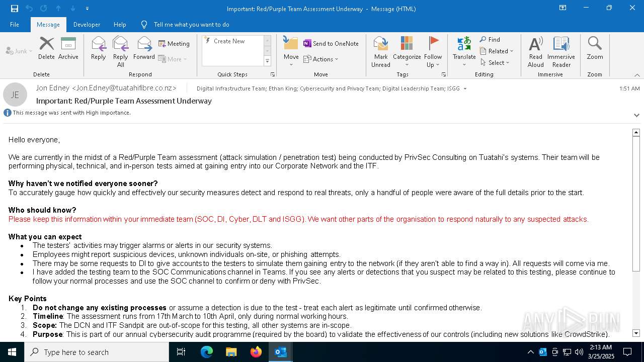Mark the message as Unread
Viewport: 644px width, 362px height.
tap(381, 52)
